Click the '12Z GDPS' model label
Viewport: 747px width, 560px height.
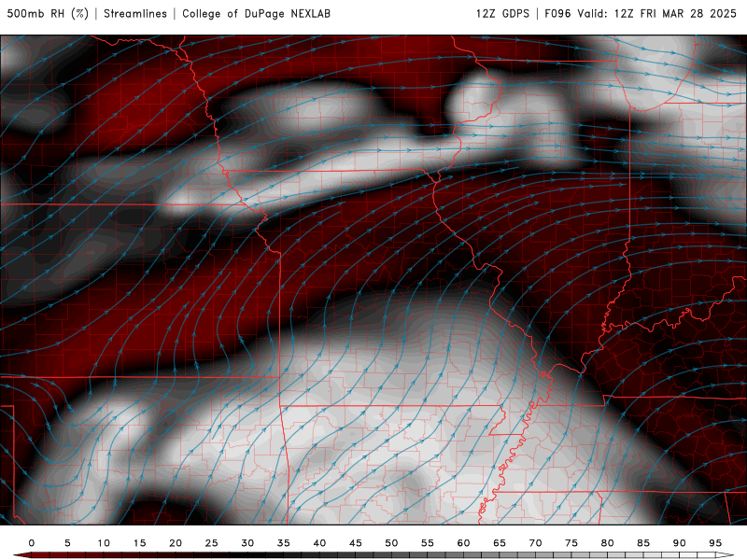[x=502, y=13]
